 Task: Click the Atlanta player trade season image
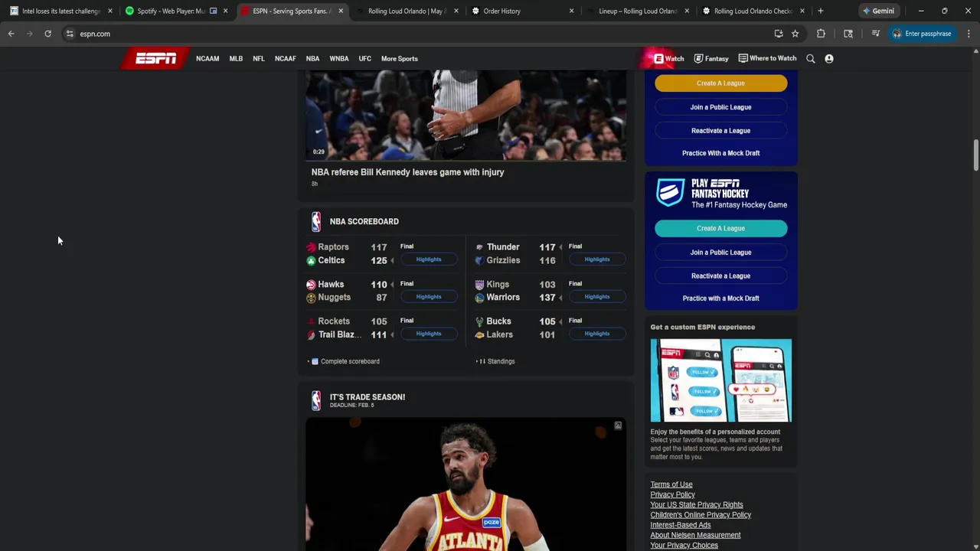[465, 484]
